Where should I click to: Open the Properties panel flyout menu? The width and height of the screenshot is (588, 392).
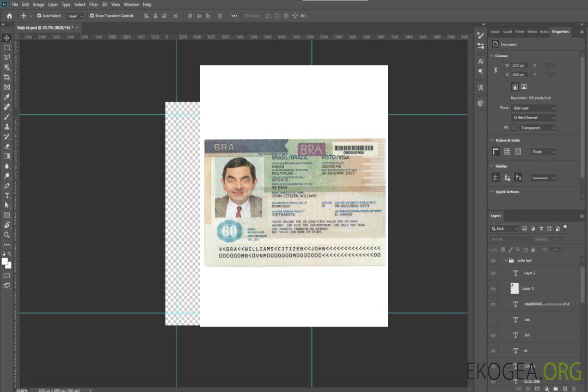click(x=581, y=32)
